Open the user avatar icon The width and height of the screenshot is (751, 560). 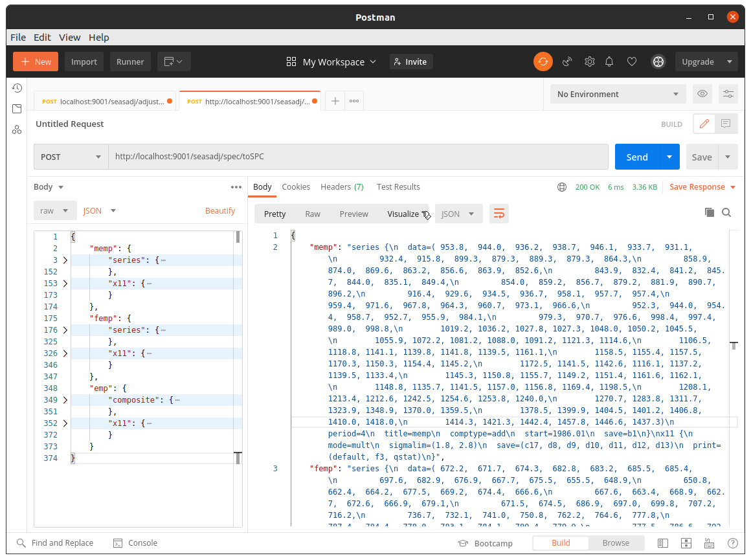[x=658, y=62]
